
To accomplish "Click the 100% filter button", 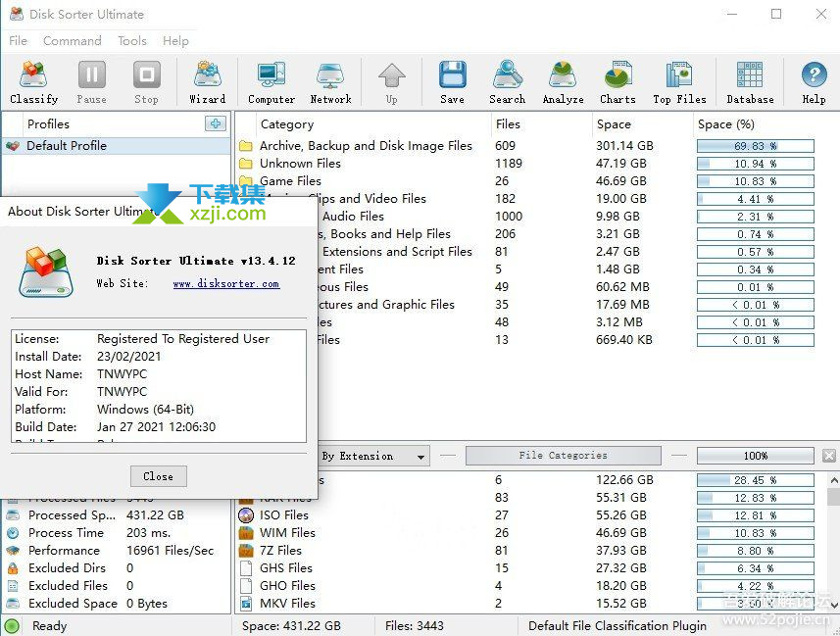I will point(756,456).
